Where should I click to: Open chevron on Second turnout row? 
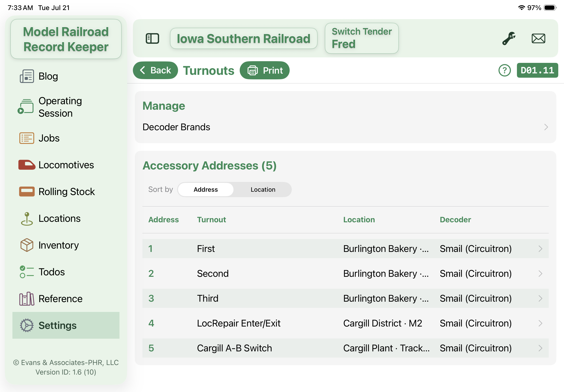540,274
